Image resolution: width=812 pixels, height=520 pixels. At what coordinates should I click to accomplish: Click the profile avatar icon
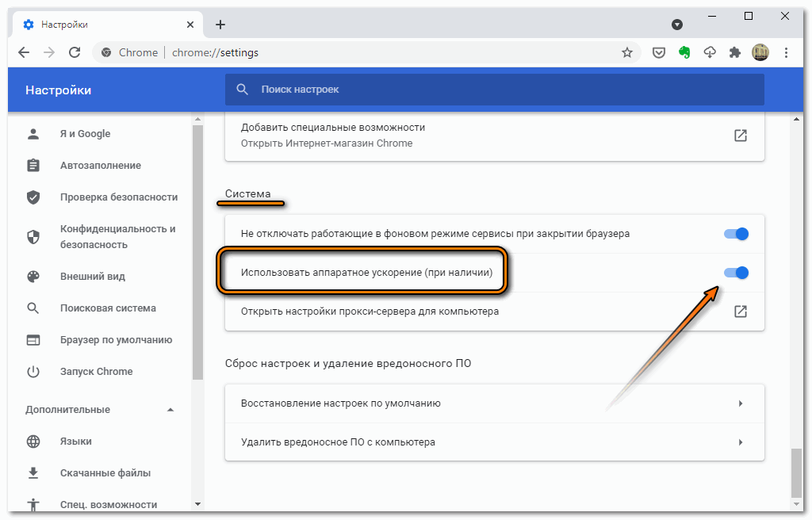(760, 52)
